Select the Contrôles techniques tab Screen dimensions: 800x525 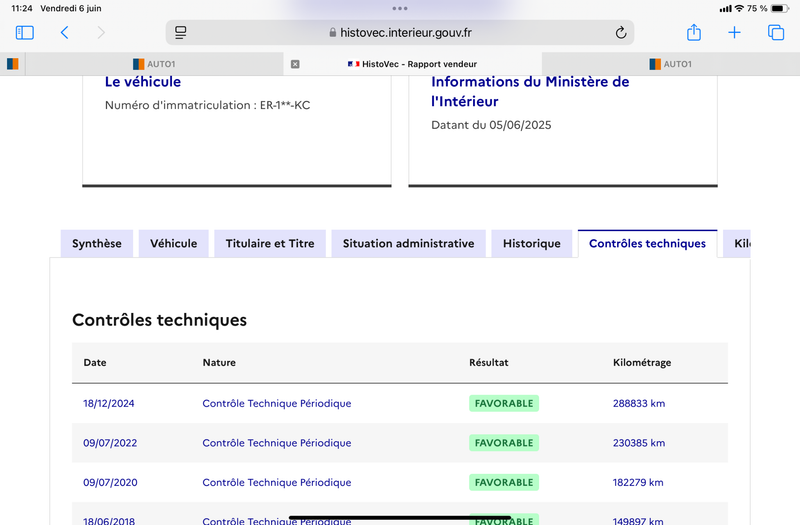[x=647, y=243]
